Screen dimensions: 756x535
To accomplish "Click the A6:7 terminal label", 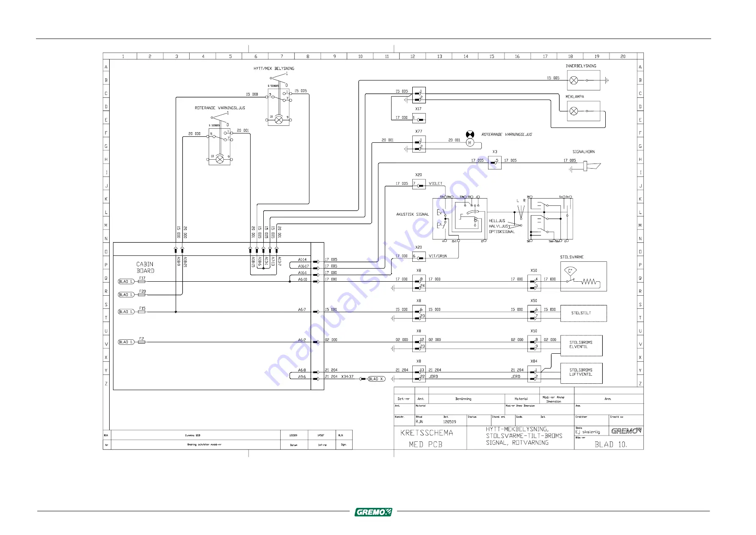I will coord(302,310).
